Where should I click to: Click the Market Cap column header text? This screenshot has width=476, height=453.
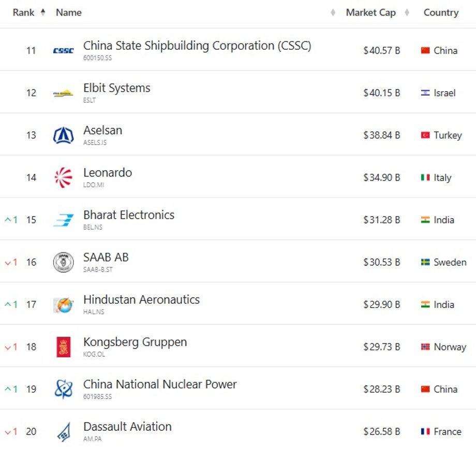370,12
